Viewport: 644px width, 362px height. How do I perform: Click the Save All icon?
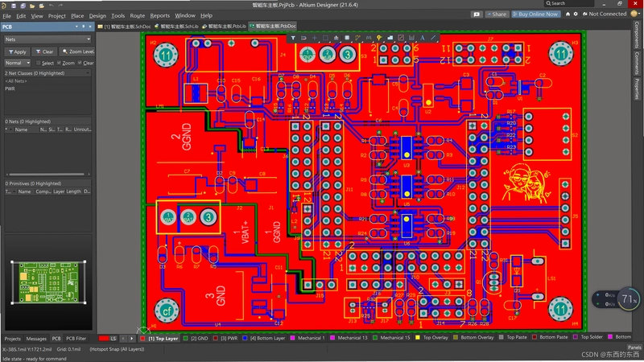[x=23, y=6]
